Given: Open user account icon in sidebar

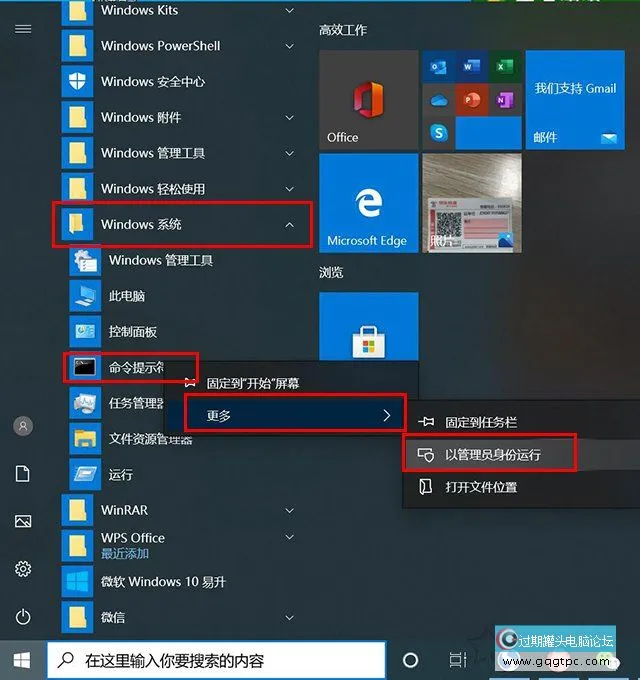Looking at the screenshot, I should coord(23,426).
